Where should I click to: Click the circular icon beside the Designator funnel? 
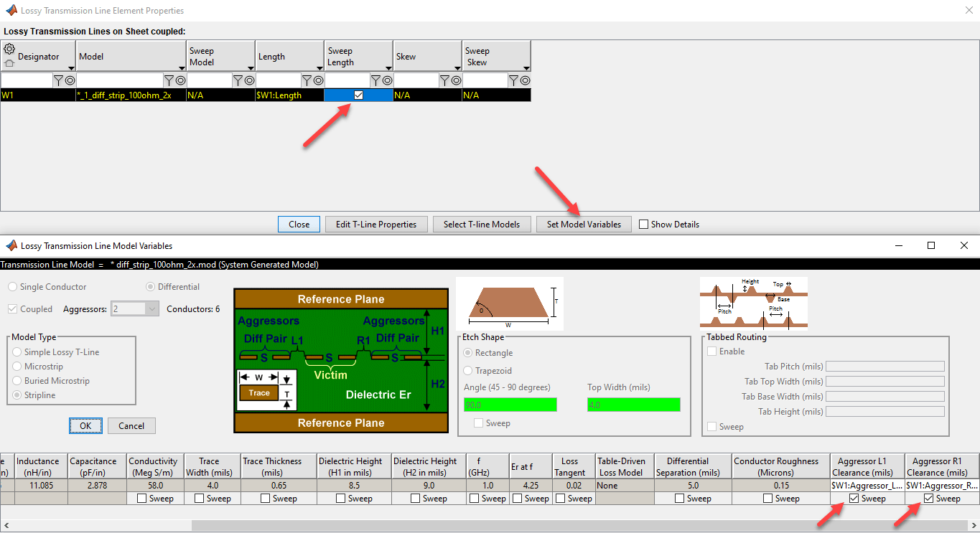(70, 80)
